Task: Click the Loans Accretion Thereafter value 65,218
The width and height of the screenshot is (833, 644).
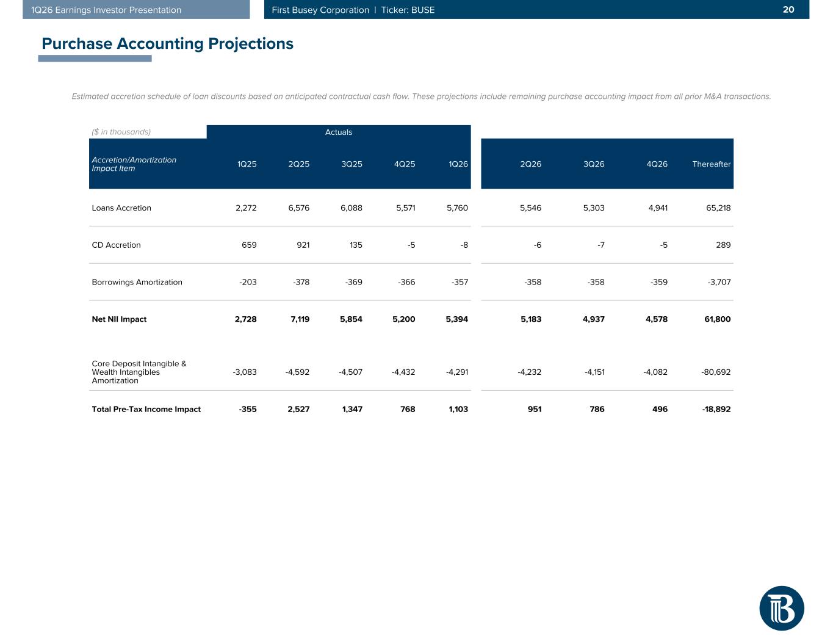Action: (x=718, y=208)
